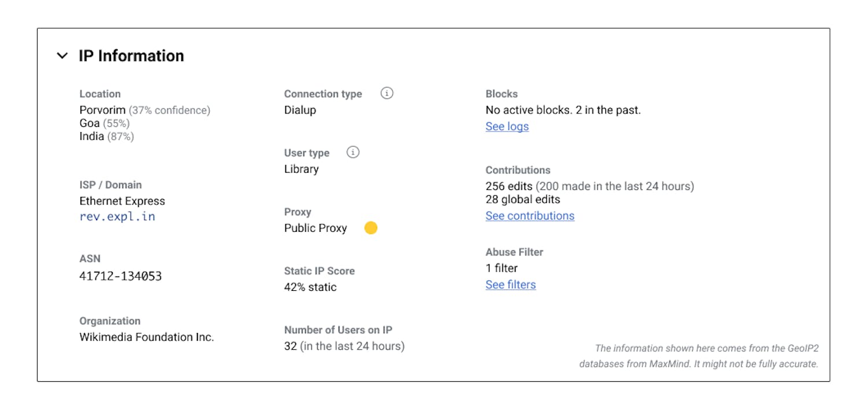Click the User type info icon

[x=353, y=152]
